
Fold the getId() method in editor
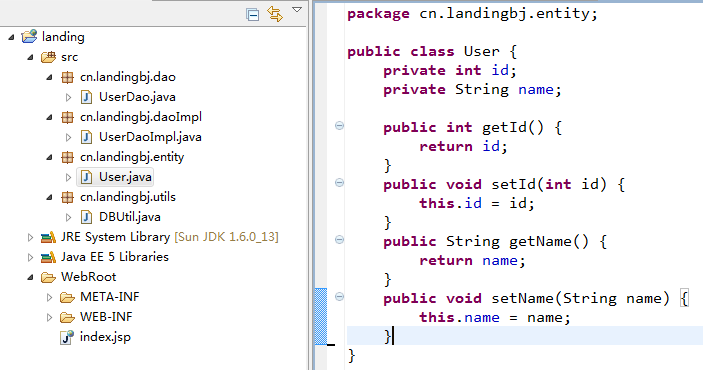[339, 126]
